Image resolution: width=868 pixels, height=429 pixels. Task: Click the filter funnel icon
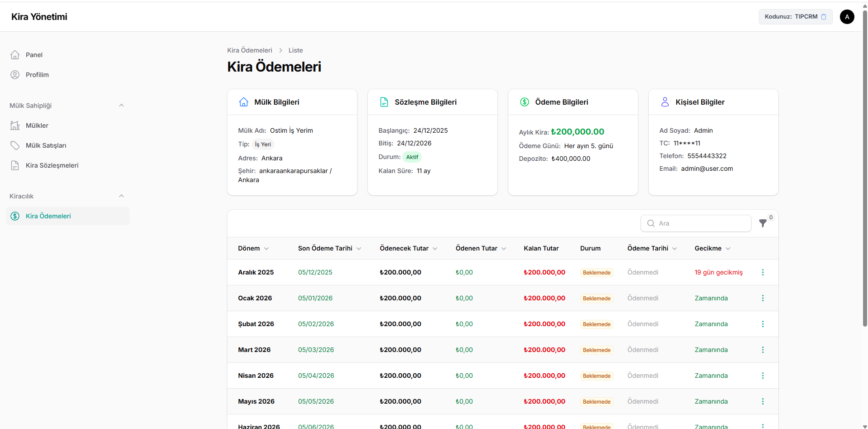coord(763,223)
